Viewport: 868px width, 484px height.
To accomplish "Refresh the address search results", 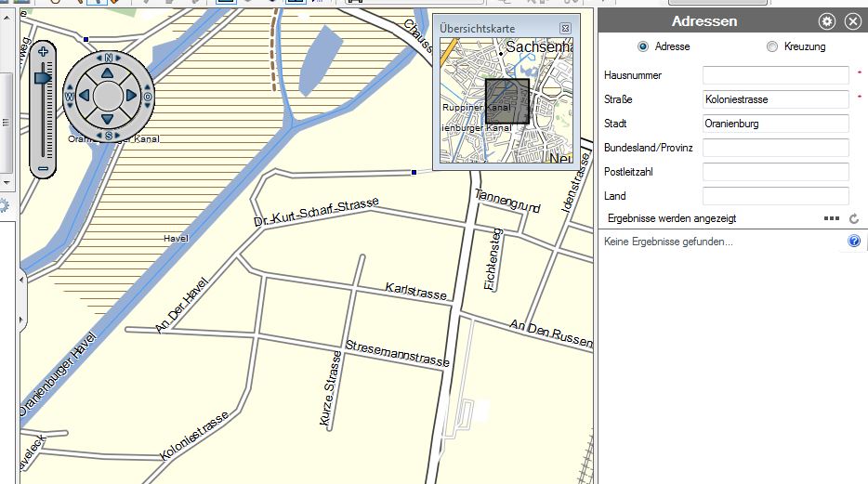I will tap(854, 218).
